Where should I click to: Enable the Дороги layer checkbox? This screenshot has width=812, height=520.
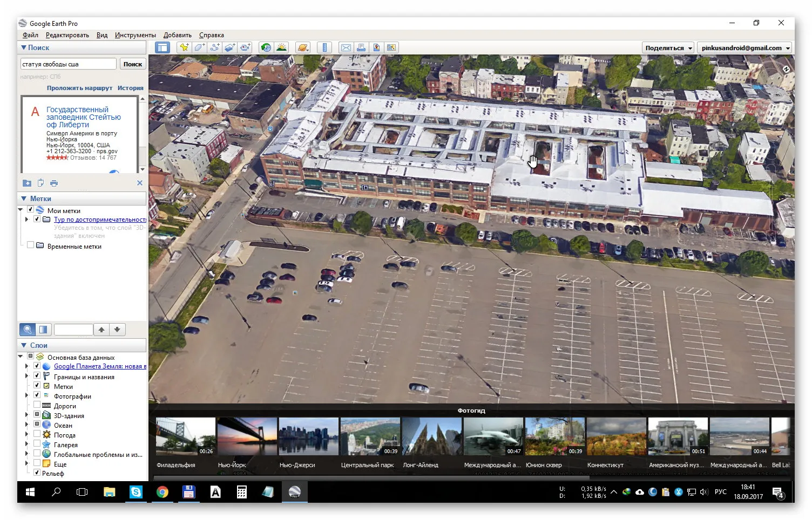tap(37, 406)
